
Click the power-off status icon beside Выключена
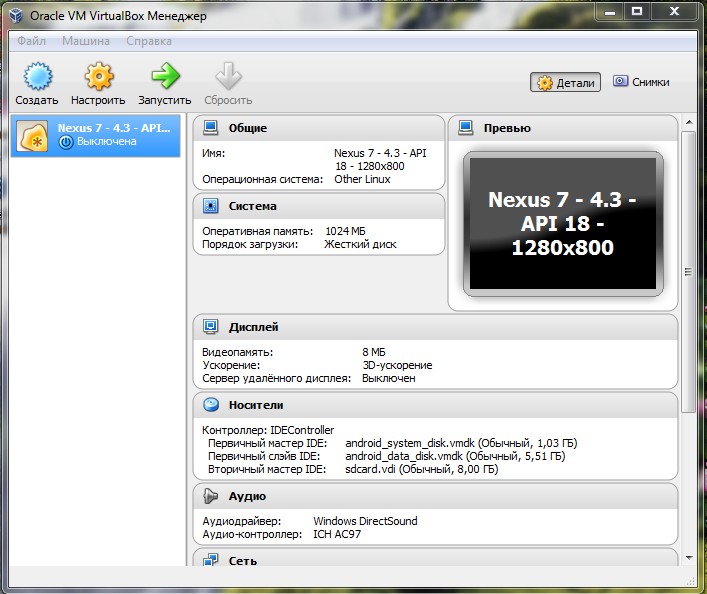(x=66, y=142)
